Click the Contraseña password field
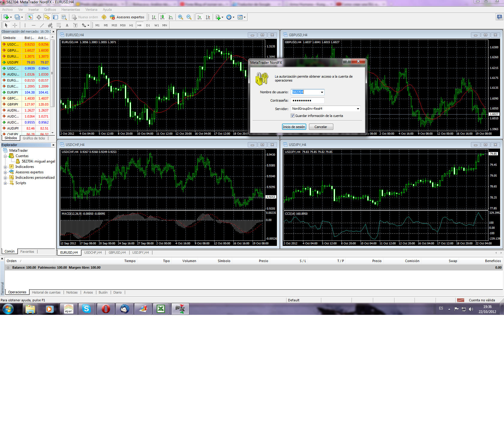The image size is (504, 424). (307, 100)
